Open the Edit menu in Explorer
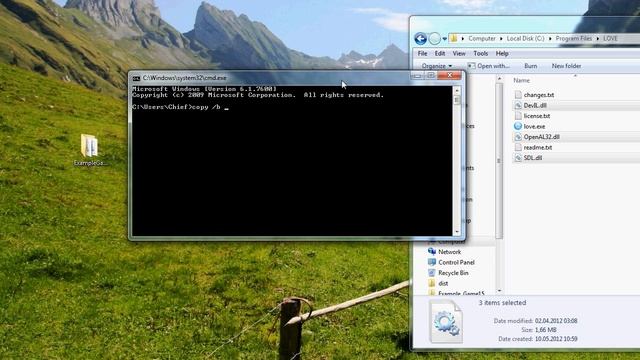The width and height of the screenshot is (640, 360). tap(440, 53)
